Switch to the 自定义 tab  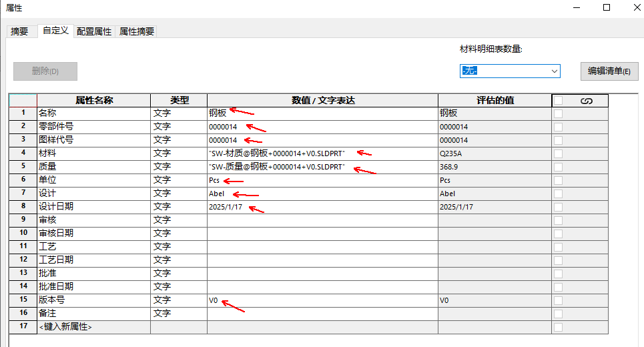[55, 31]
